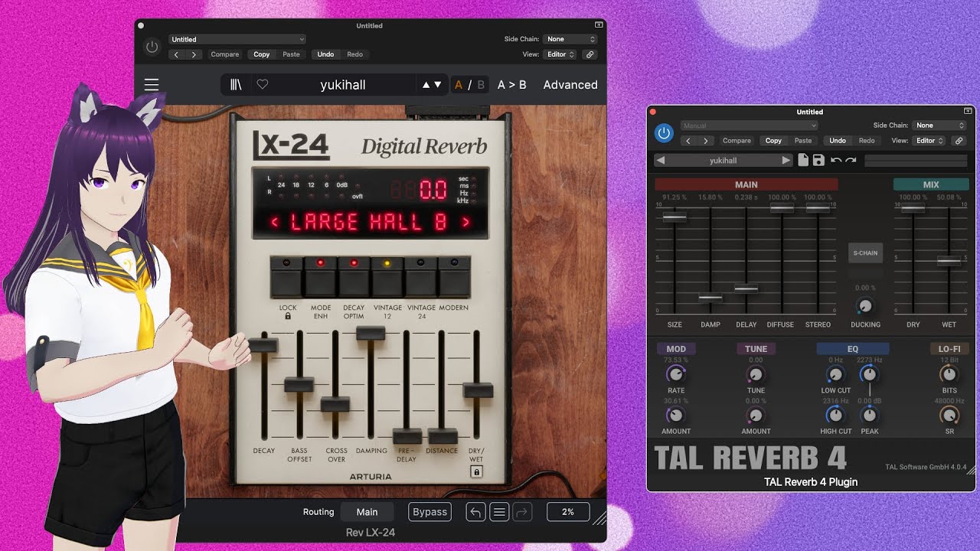Image resolution: width=980 pixels, height=551 pixels.
Task: Click the TAL Reverb window link icon
Action: pyautogui.click(x=958, y=141)
